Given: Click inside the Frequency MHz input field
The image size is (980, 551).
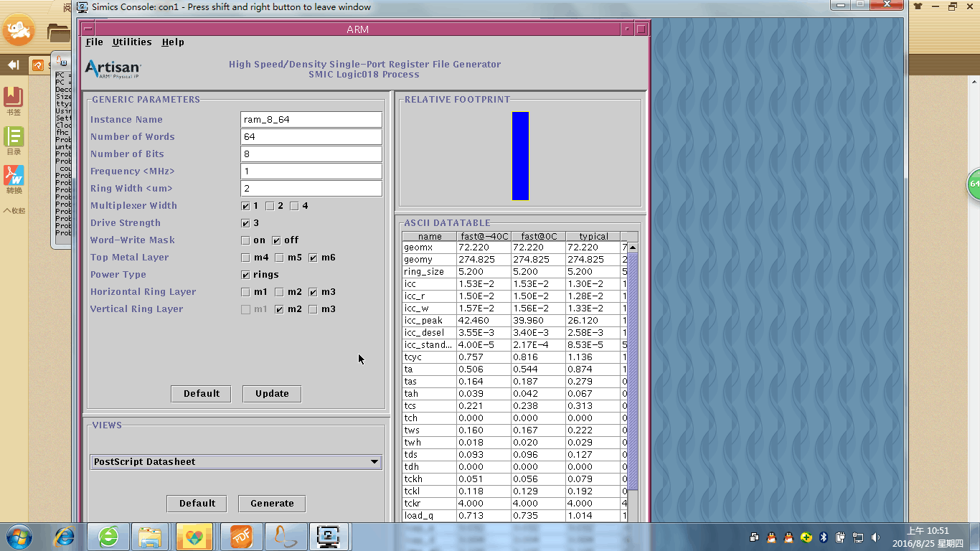Looking at the screenshot, I should (311, 171).
